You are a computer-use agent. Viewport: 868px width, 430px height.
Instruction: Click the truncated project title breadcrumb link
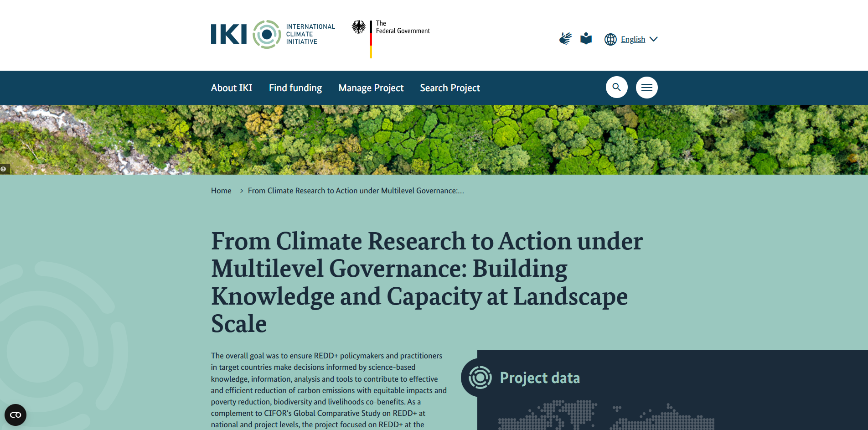coord(356,191)
